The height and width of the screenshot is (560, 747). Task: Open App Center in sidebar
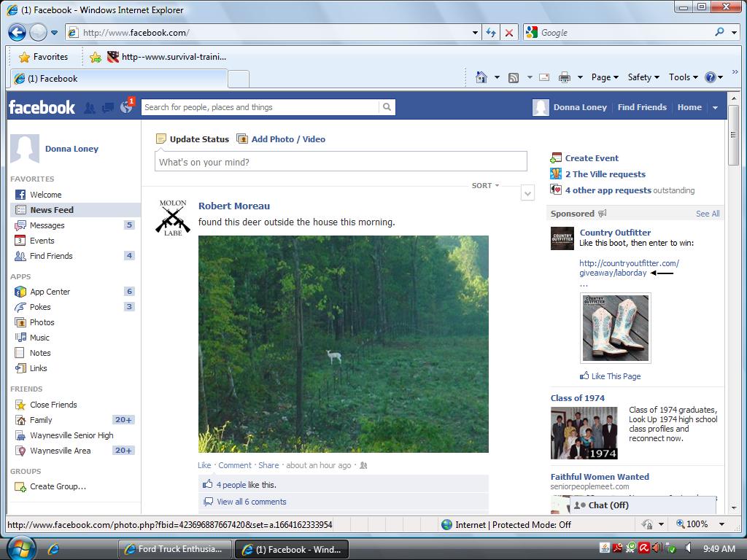(x=74, y=292)
